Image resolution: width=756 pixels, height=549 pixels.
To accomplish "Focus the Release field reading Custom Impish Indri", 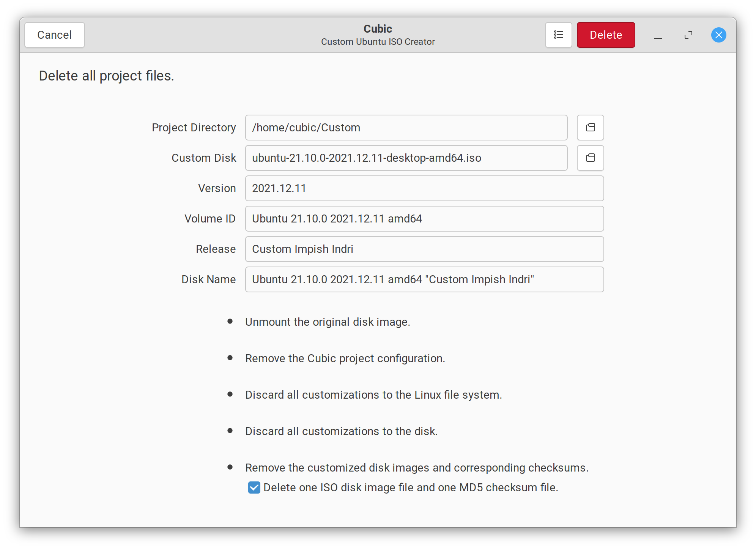I will tap(424, 249).
